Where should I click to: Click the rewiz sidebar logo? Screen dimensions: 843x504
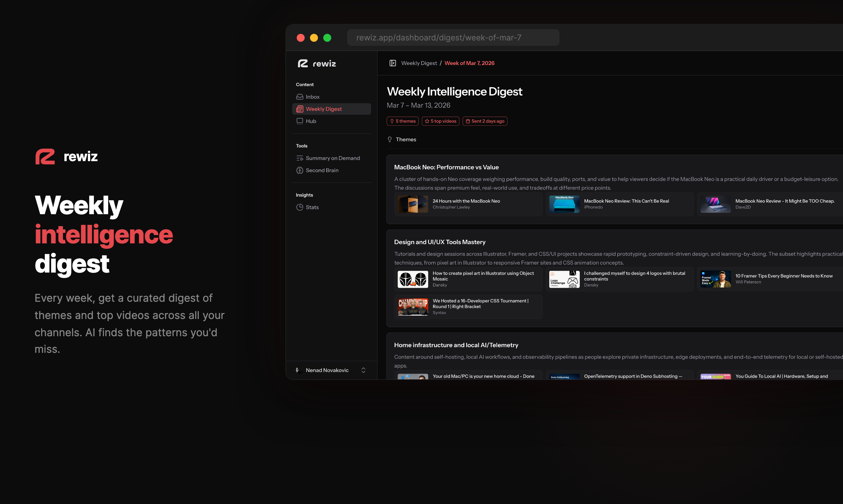tap(317, 64)
